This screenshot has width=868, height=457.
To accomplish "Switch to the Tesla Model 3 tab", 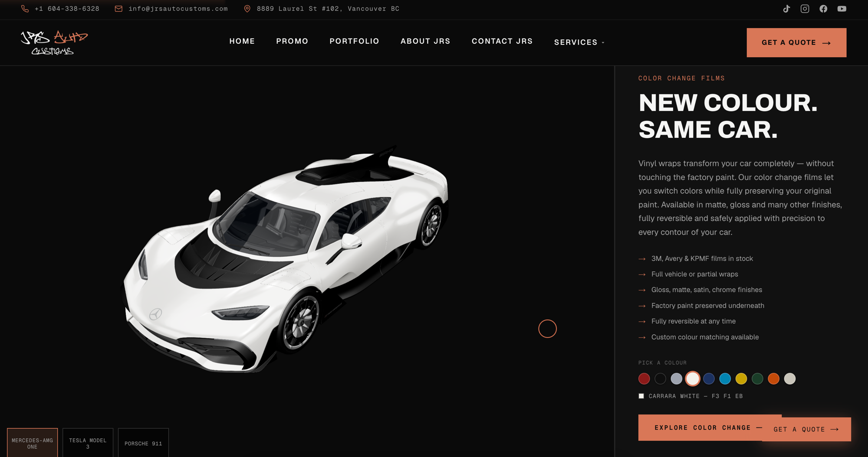I will [x=88, y=443].
